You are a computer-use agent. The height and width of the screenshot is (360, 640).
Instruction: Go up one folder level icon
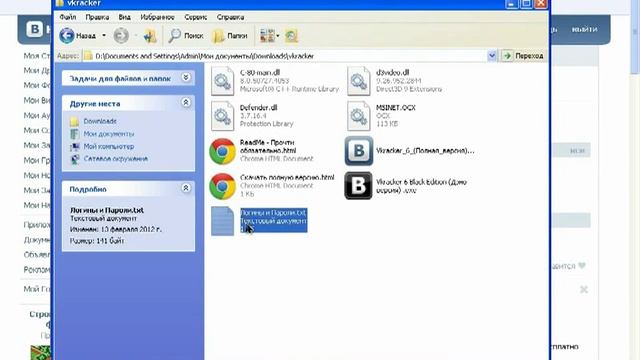pos(150,36)
